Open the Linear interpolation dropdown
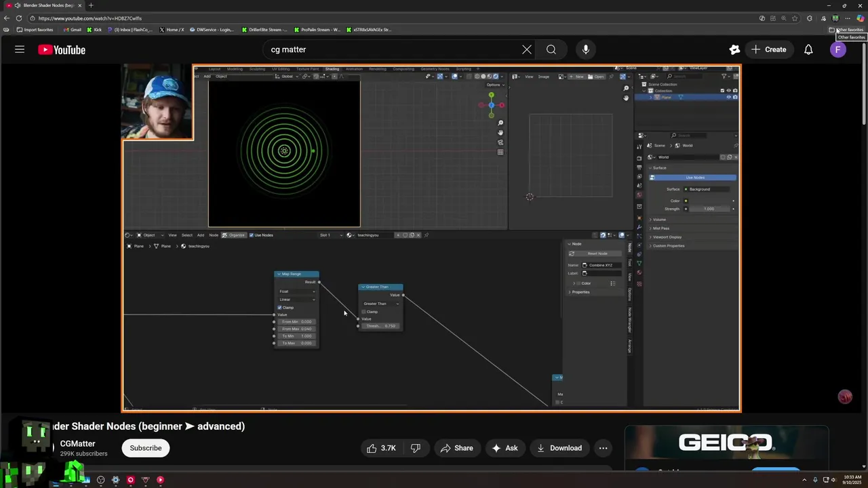This screenshot has height=488, width=868. (x=297, y=300)
